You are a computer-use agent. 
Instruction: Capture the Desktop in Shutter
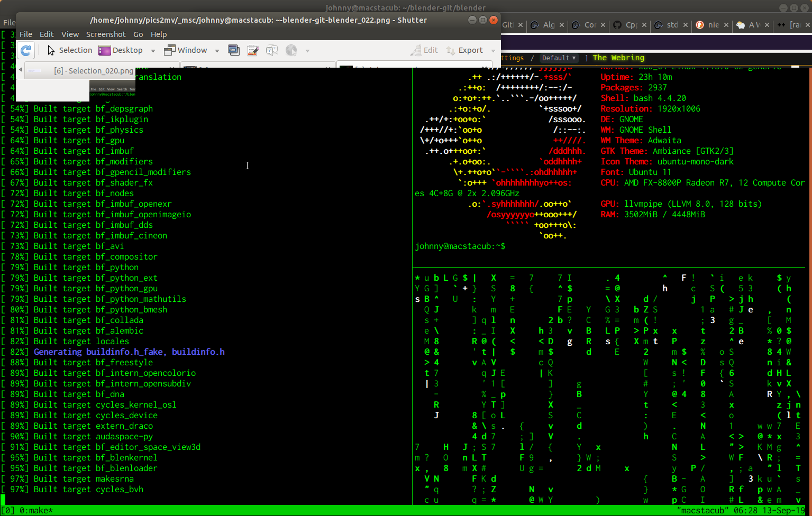[x=121, y=50]
